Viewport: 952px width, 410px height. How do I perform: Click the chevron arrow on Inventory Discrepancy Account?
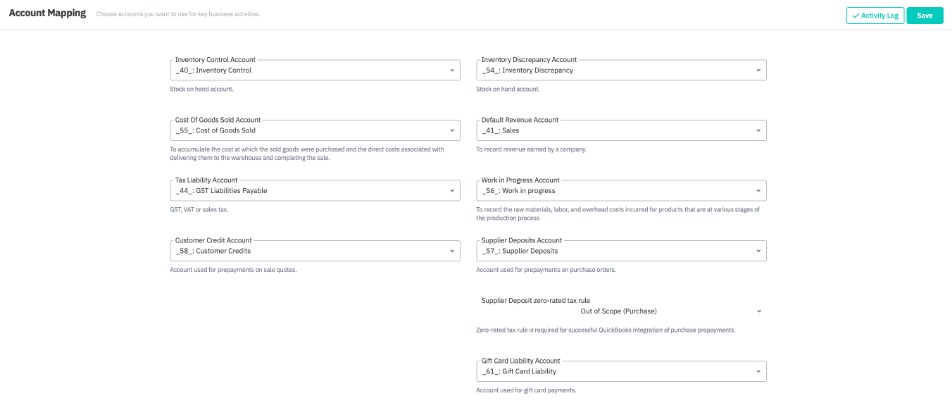point(758,71)
